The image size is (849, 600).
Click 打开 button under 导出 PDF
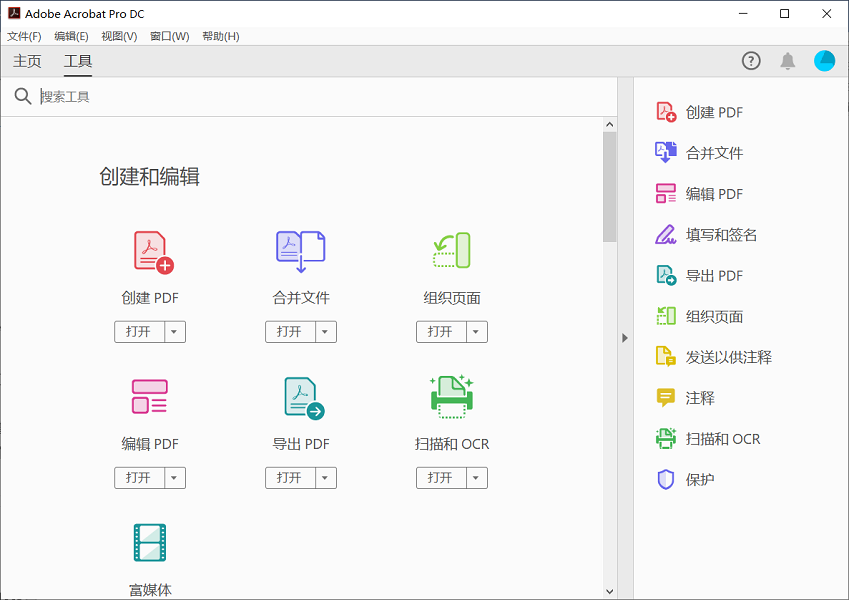pos(290,478)
